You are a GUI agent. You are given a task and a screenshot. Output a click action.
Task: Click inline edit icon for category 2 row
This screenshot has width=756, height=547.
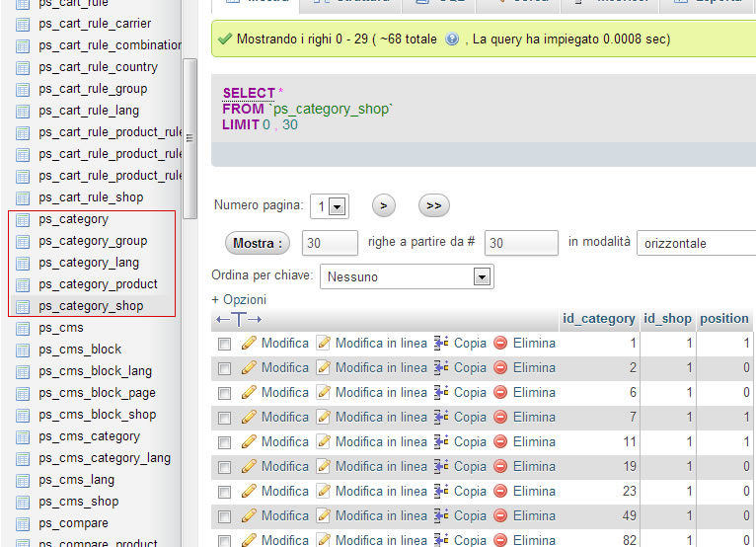tap(323, 367)
